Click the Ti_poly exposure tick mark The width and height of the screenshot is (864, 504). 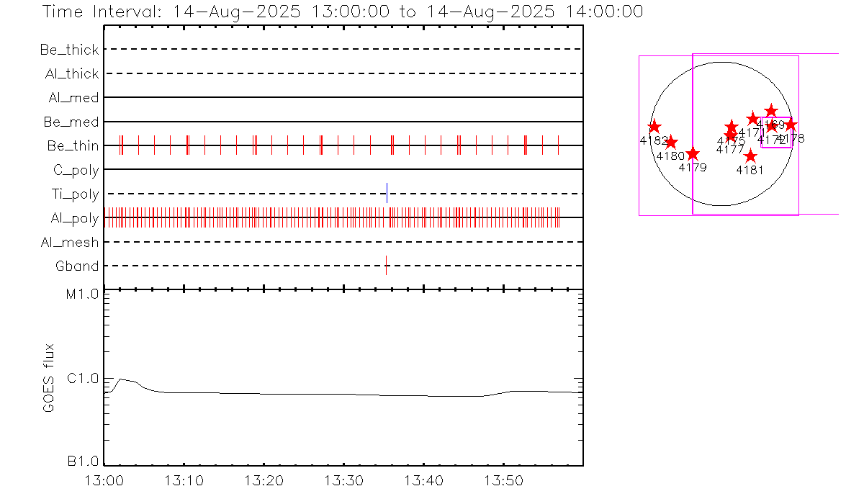tap(387, 193)
